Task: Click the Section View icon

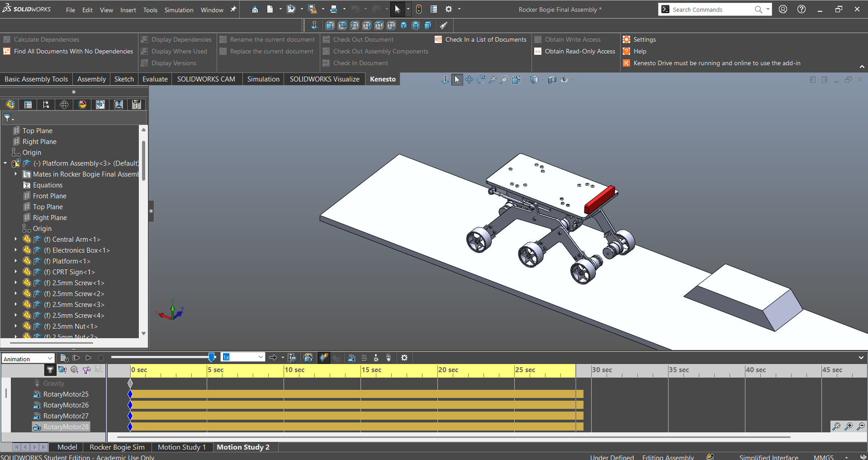Action: (x=552, y=80)
